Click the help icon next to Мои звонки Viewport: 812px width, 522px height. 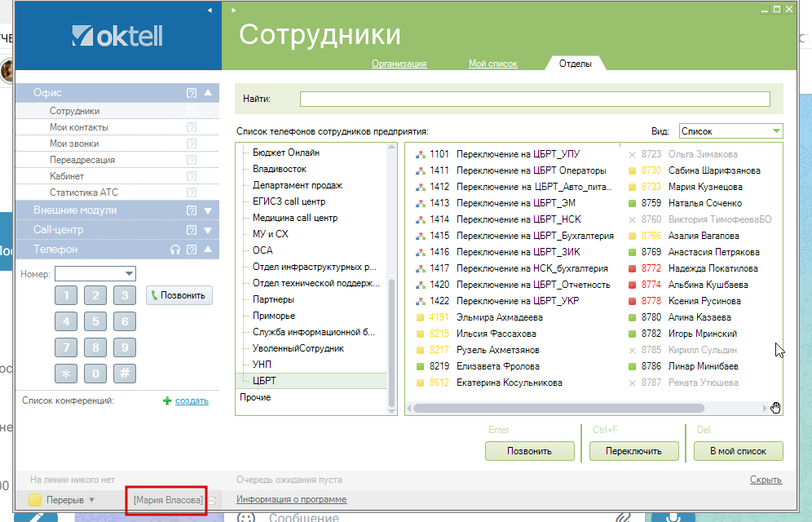[192, 144]
